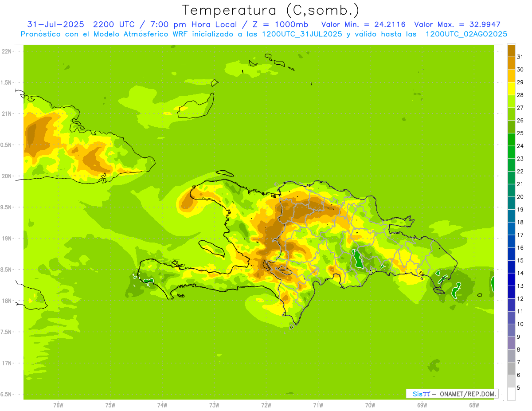Click the gray colorbar segment between 6 and 7

511,369
